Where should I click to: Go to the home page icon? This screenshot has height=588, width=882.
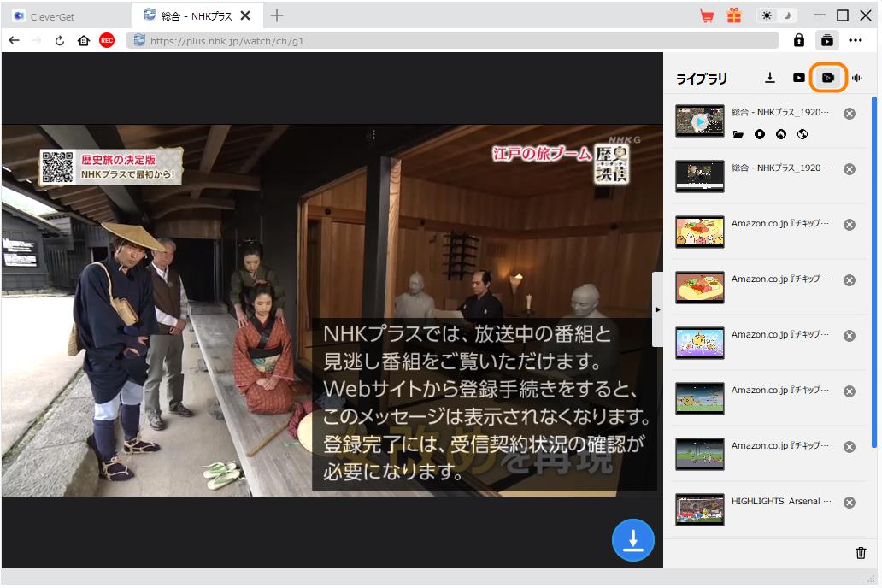[83, 40]
